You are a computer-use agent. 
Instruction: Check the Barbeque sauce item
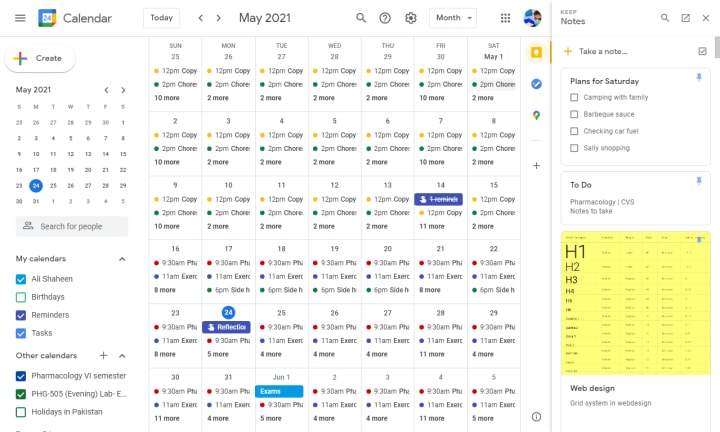(x=574, y=114)
